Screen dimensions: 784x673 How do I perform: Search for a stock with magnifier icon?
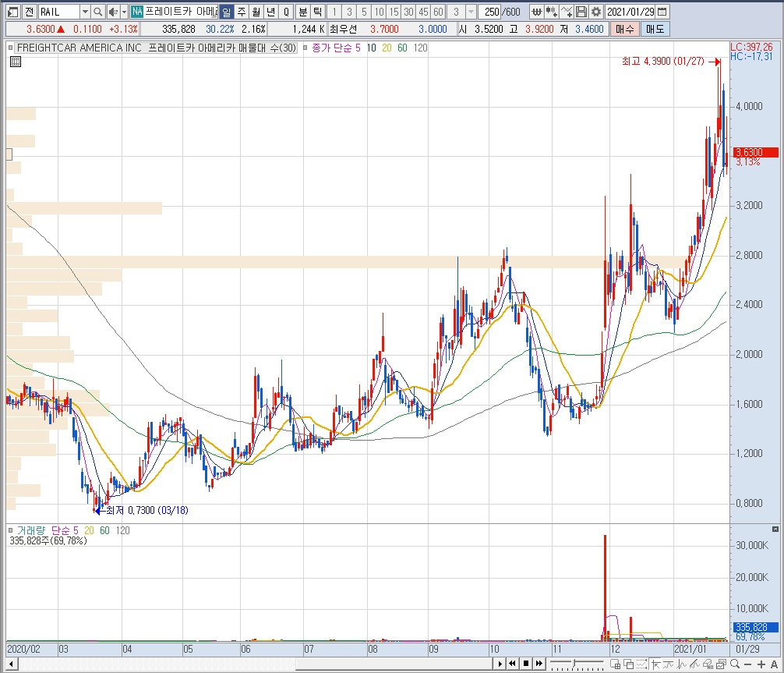[x=98, y=12]
